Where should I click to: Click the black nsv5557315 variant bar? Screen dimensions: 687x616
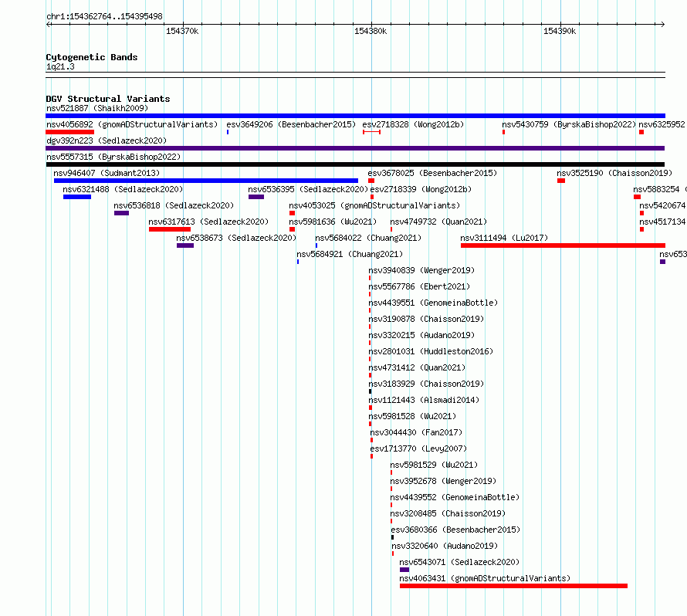(x=355, y=164)
